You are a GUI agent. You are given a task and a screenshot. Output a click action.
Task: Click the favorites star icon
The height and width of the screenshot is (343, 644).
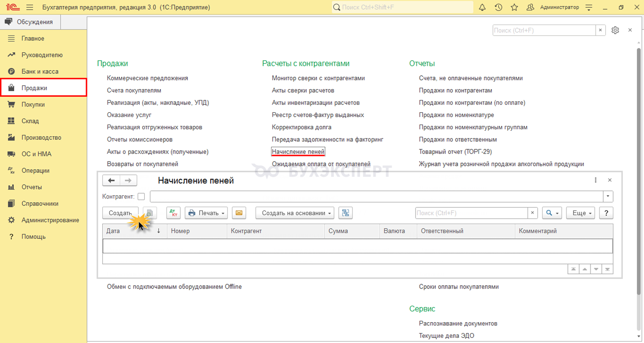[x=514, y=8]
